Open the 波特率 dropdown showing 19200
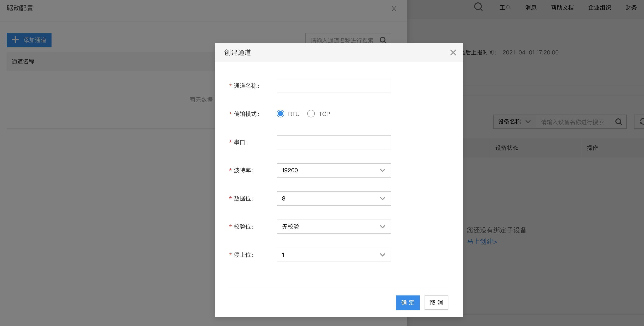 (x=334, y=170)
